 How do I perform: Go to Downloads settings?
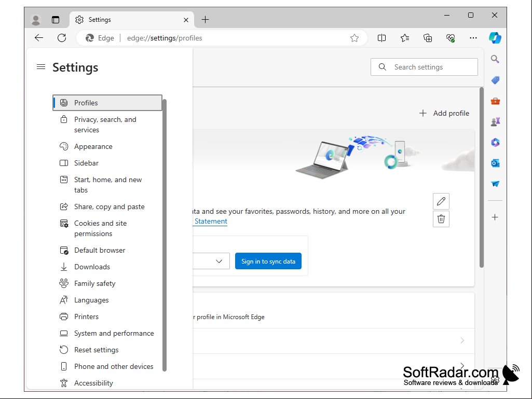(x=107, y=267)
